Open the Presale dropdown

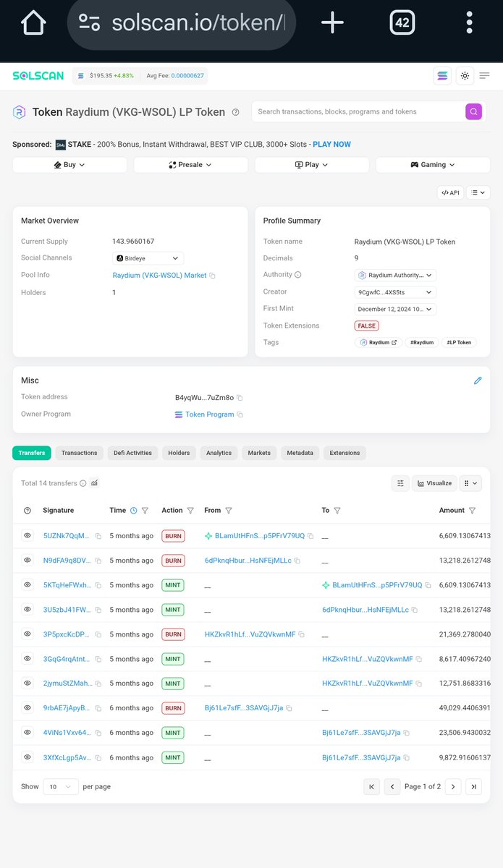tap(190, 165)
